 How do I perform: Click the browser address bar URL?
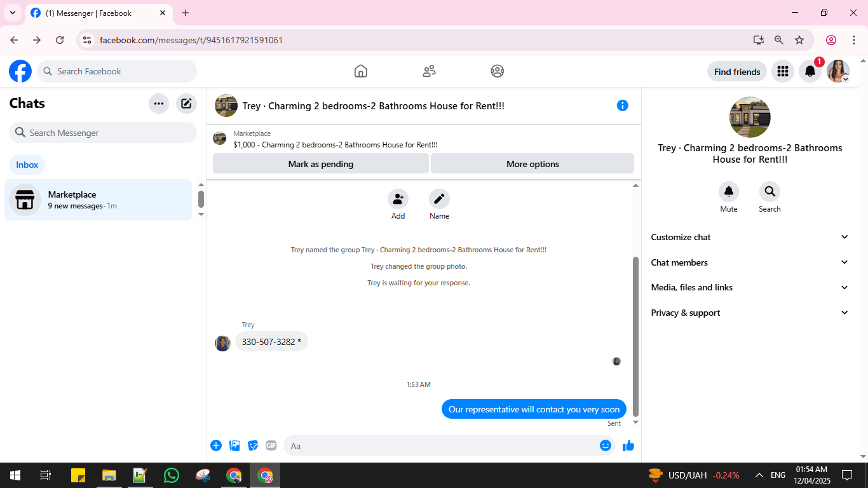[191, 40]
